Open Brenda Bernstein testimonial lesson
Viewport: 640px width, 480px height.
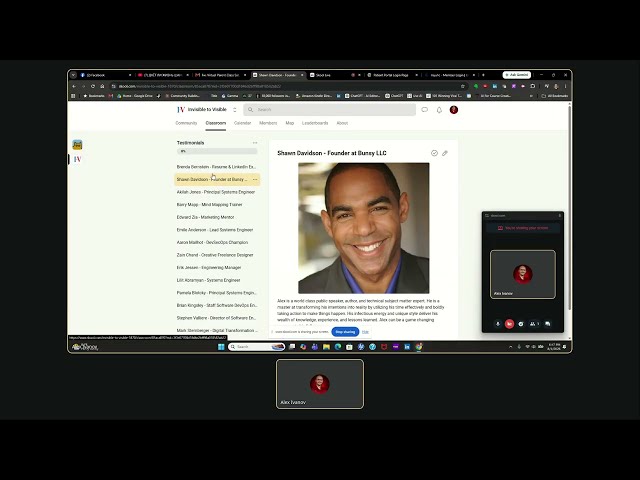216,167
